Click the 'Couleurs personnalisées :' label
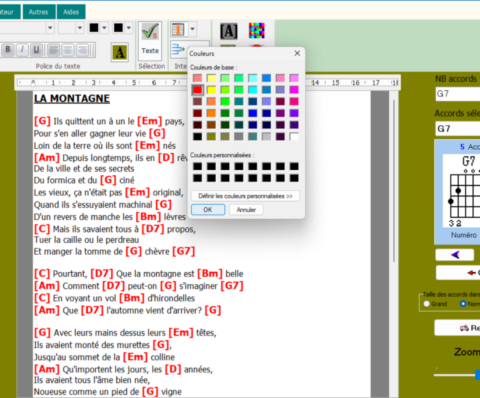 pos(222,155)
